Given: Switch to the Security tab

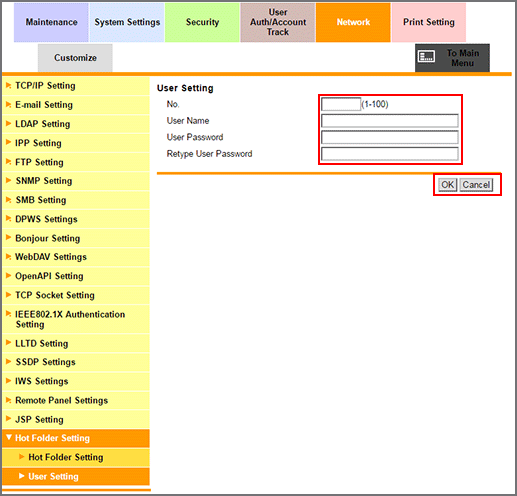Looking at the screenshot, I should click(x=202, y=22).
